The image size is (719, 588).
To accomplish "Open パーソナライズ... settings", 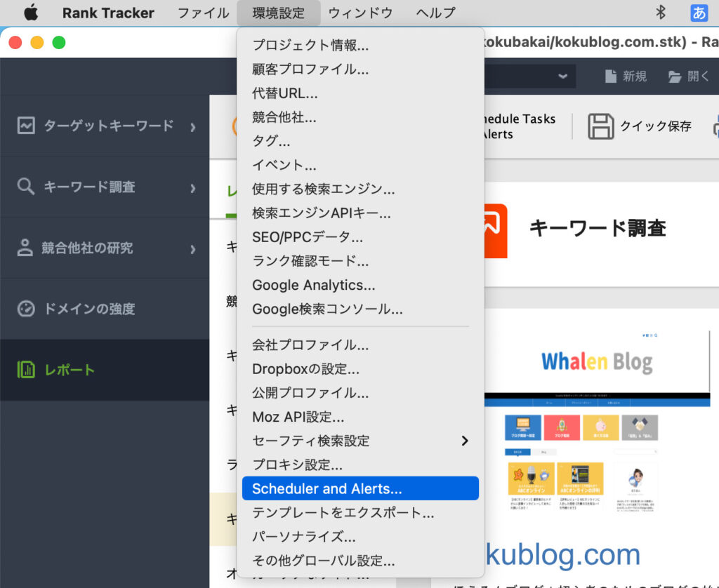I will click(360, 537).
